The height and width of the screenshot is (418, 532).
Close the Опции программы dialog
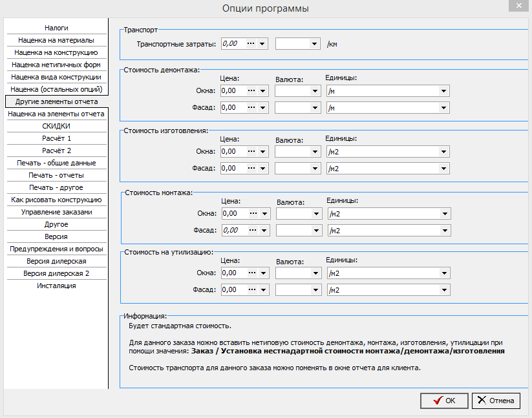coord(519,6)
